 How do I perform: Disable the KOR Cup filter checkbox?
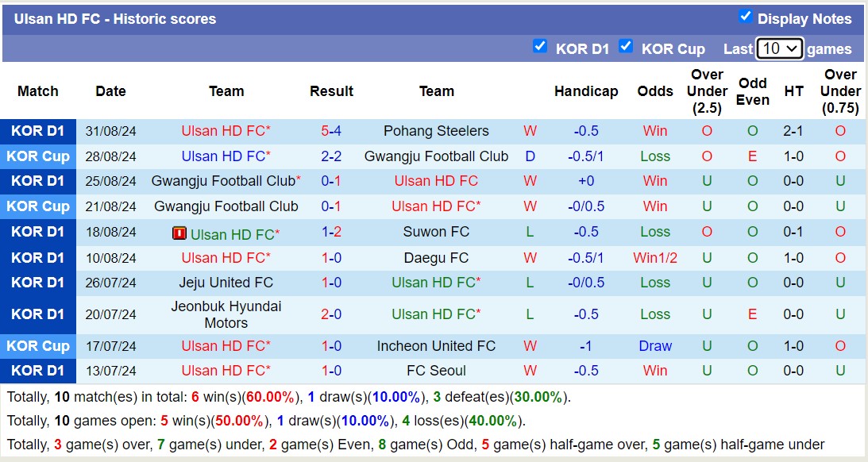pyautogui.click(x=626, y=46)
